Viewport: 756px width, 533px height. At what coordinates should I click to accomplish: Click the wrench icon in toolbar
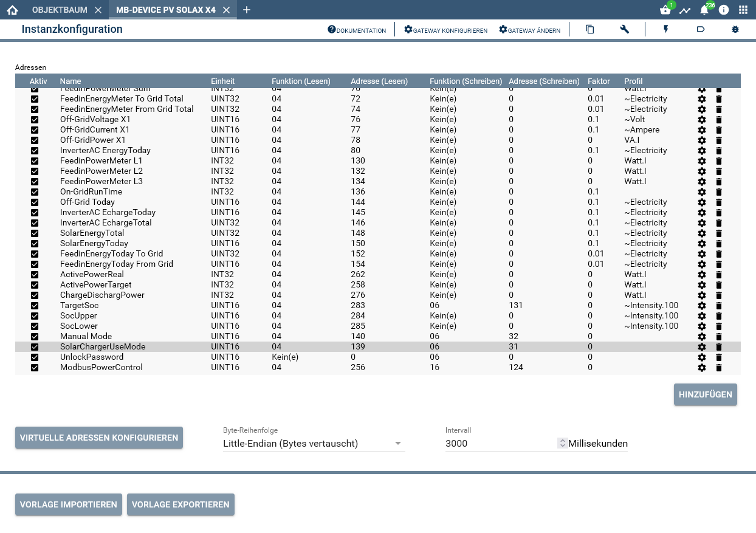point(624,29)
